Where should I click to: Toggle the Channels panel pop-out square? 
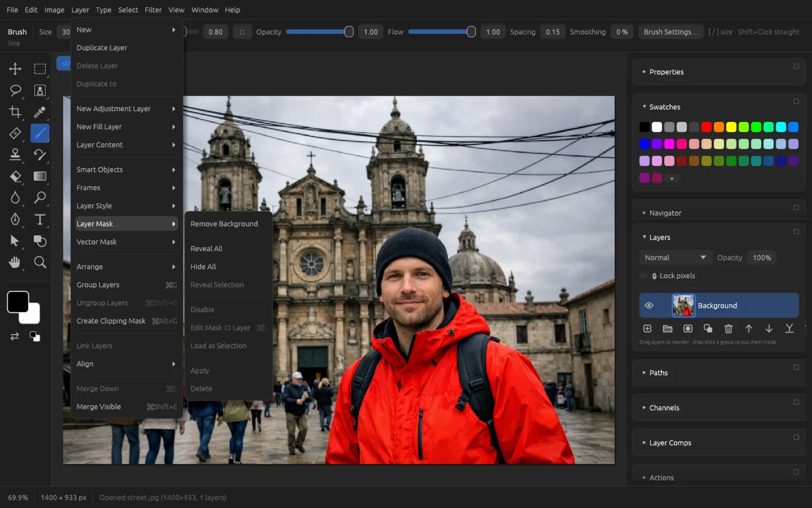[796, 402]
